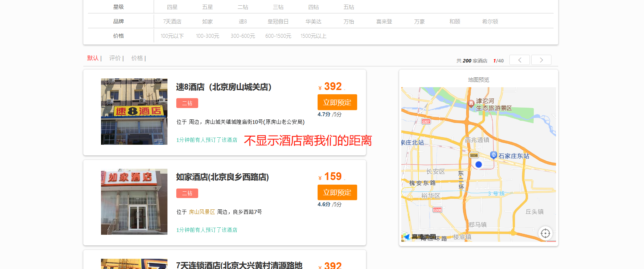Filter by 二钻 level in filter row
This screenshot has width=644, height=269.
(x=243, y=7)
